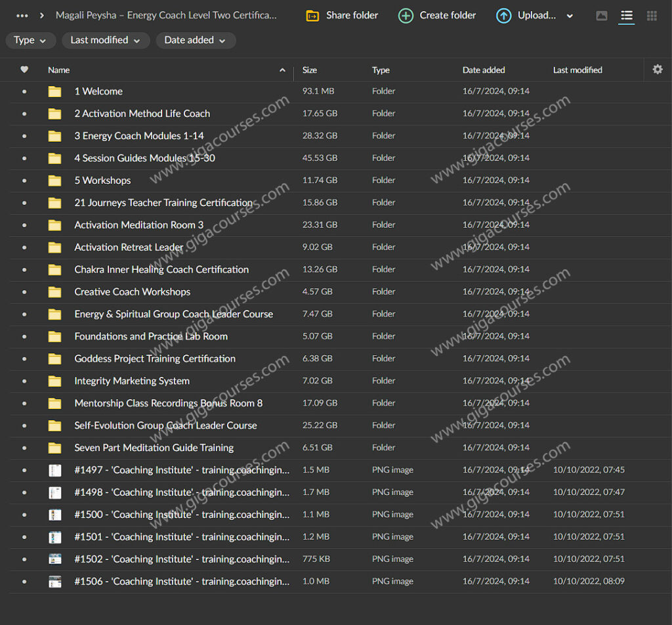Click the Create folder plus icon

coord(406,16)
